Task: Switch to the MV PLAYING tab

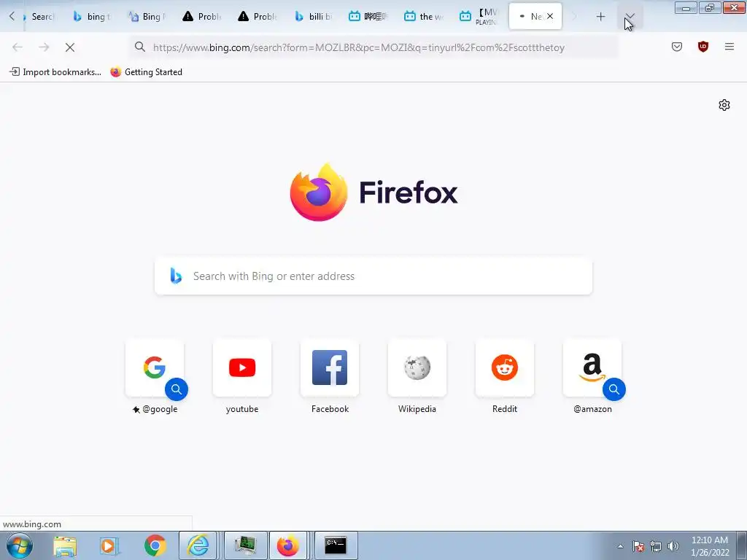Action: coord(479,16)
